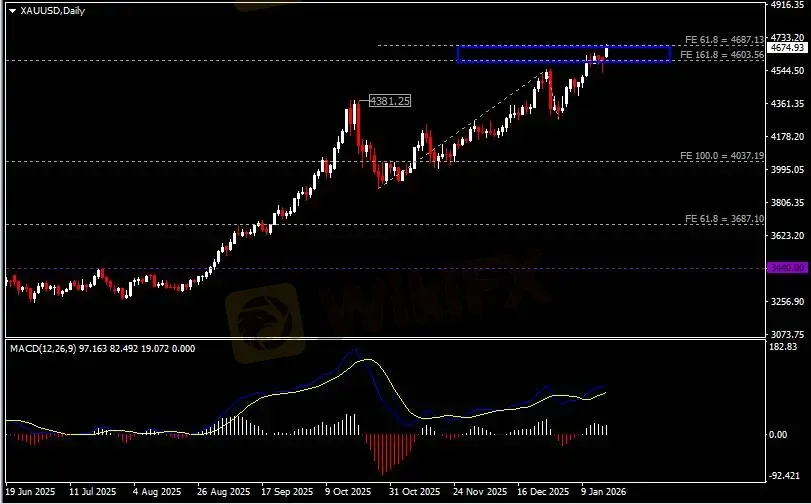
Task: Click the 4 Aug 2025 date label
Action: point(157,492)
